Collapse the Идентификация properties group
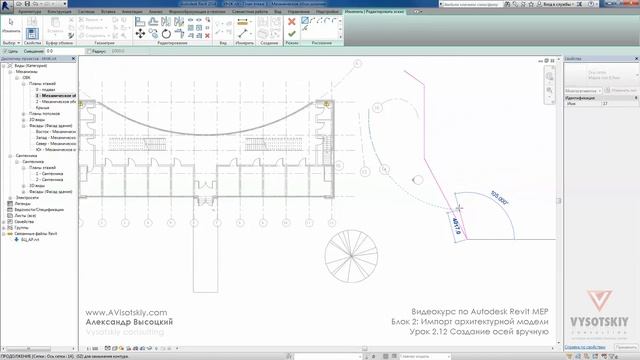The image size is (640, 360). coord(636,98)
